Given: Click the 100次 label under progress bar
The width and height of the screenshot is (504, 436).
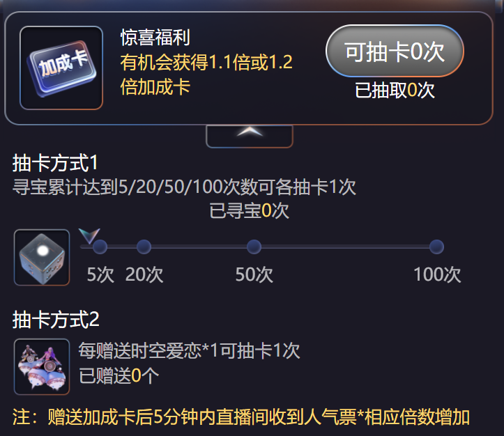Looking at the screenshot, I should [x=437, y=274].
